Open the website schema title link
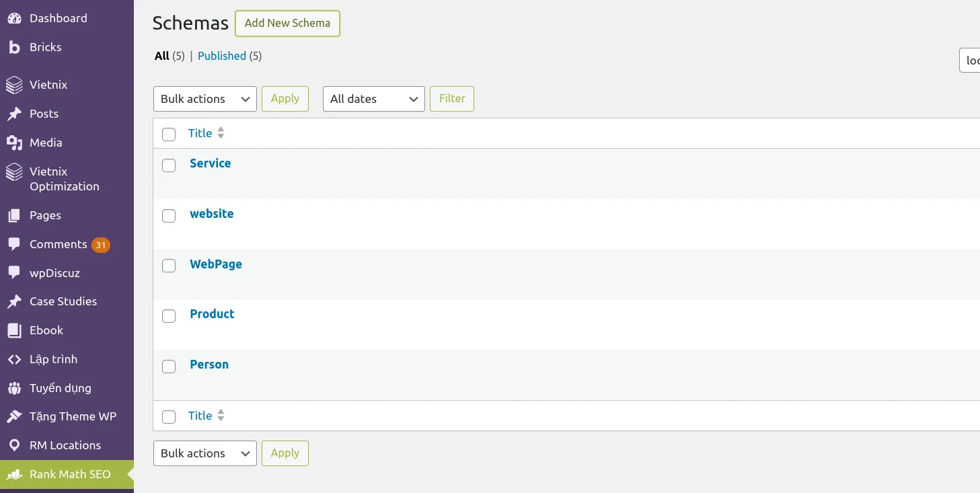980x493 pixels. 212,214
